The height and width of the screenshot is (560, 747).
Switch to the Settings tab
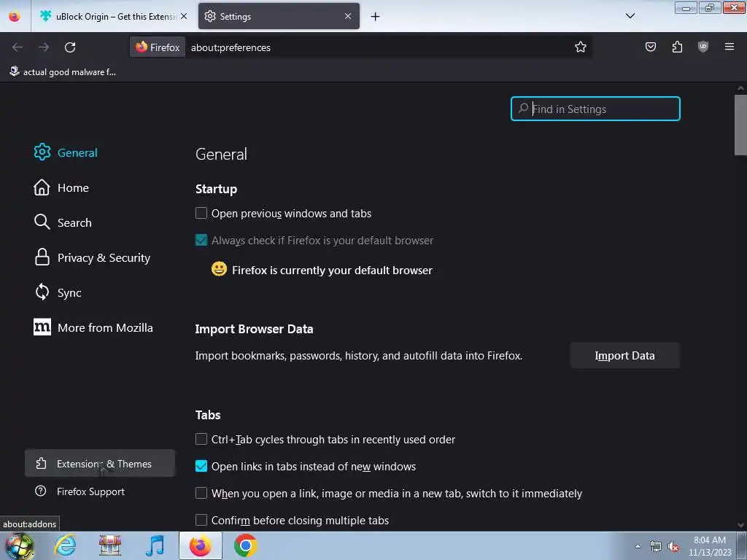(279, 16)
